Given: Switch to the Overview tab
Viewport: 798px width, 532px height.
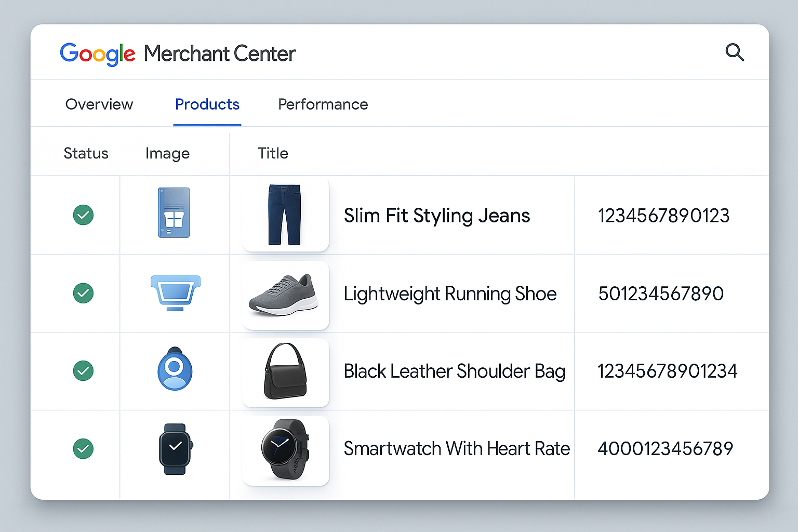Looking at the screenshot, I should tap(99, 104).
